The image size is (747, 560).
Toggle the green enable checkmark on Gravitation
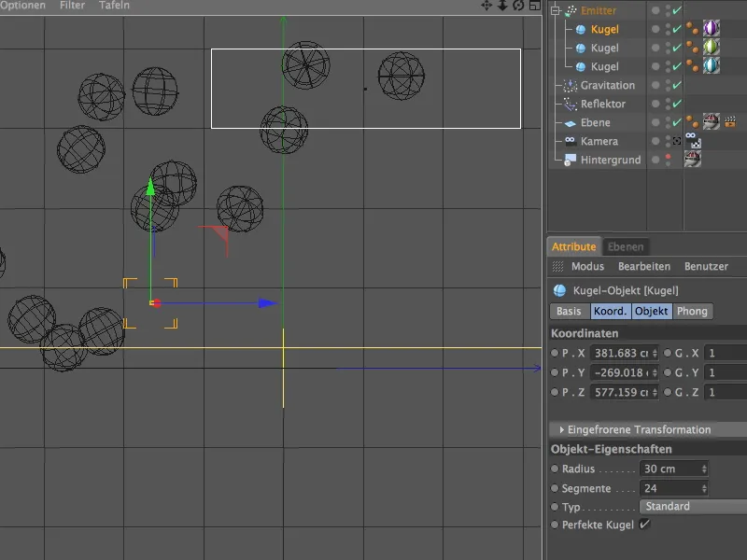pos(676,84)
